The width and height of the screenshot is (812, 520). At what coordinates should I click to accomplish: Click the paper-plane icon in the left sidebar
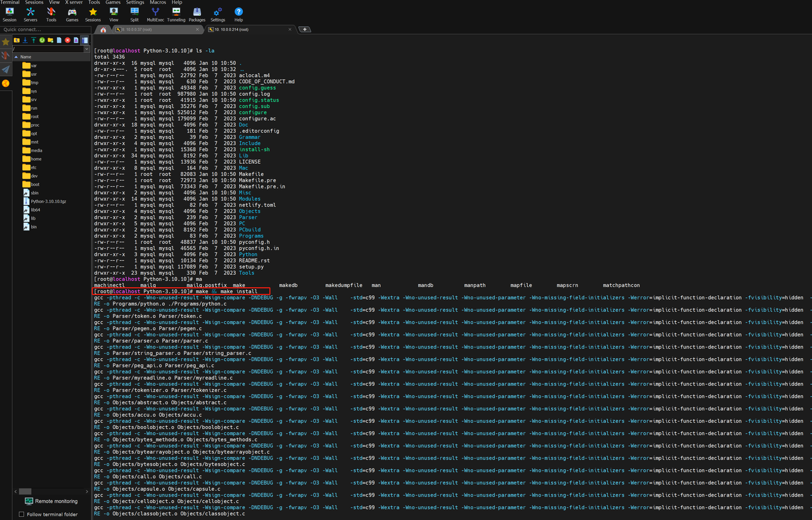6,69
